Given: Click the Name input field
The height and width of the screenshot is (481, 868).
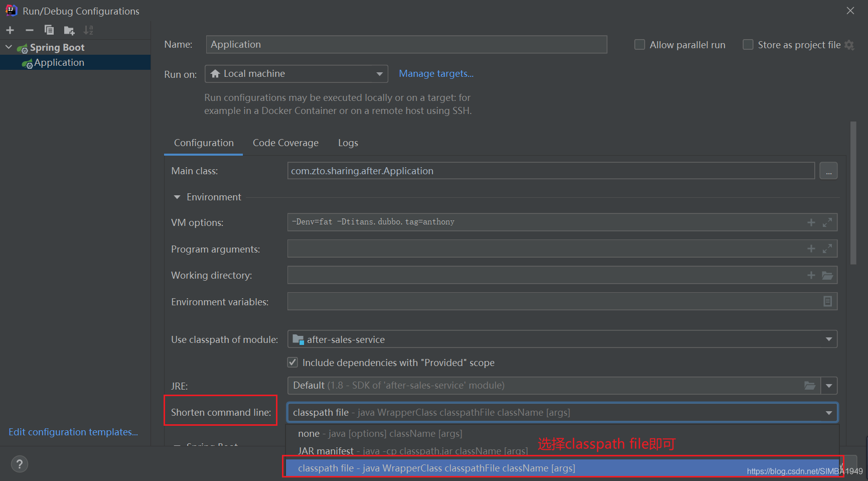Looking at the screenshot, I should coord(406,44).
